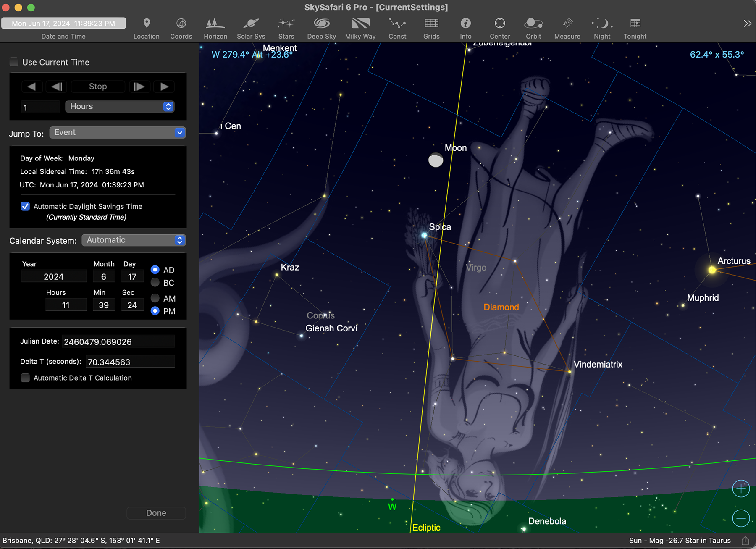Show object Info

(466, 29)
